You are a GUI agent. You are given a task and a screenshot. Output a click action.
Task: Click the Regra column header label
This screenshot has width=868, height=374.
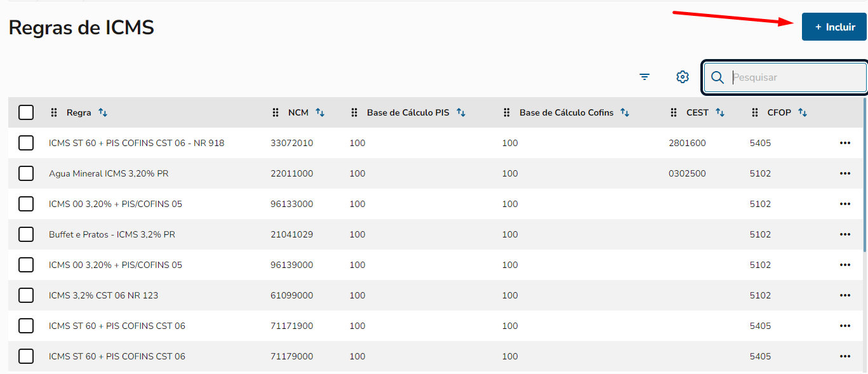point(79,112)
